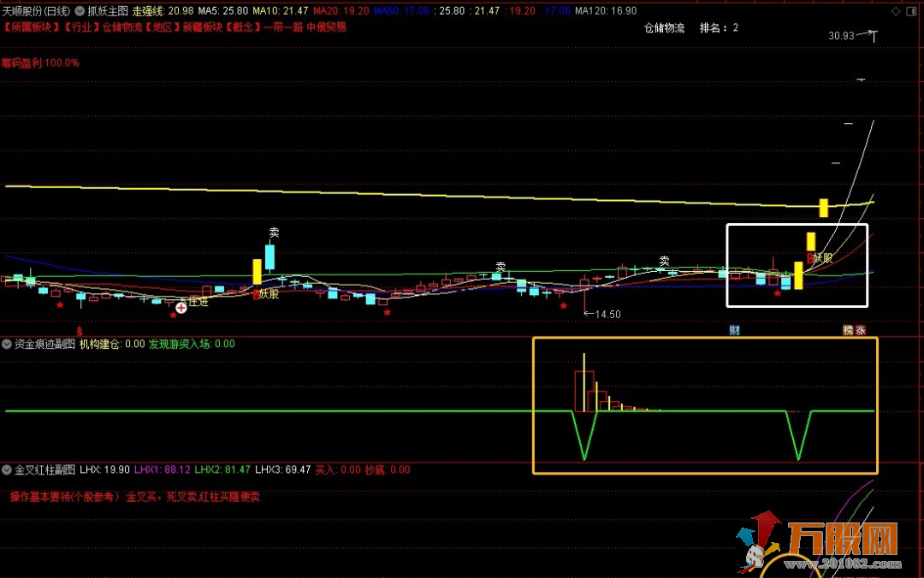Open the 资金痕迹副图 indicator dropdown arrow
Viewport: 924px width, 578px height.
point(7,345)
